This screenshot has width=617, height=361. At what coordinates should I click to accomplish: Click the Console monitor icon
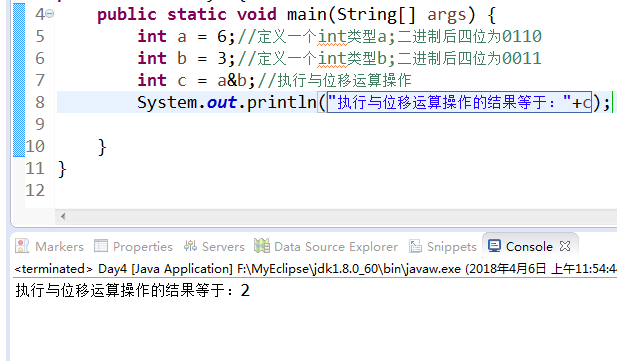tap(494, 246)
